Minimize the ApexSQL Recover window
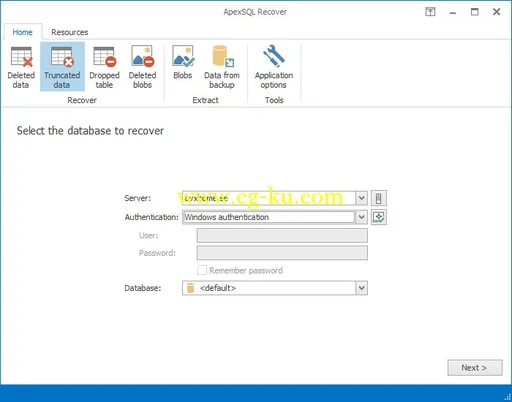This screenshot has width=512, height=402. point(453,12)
